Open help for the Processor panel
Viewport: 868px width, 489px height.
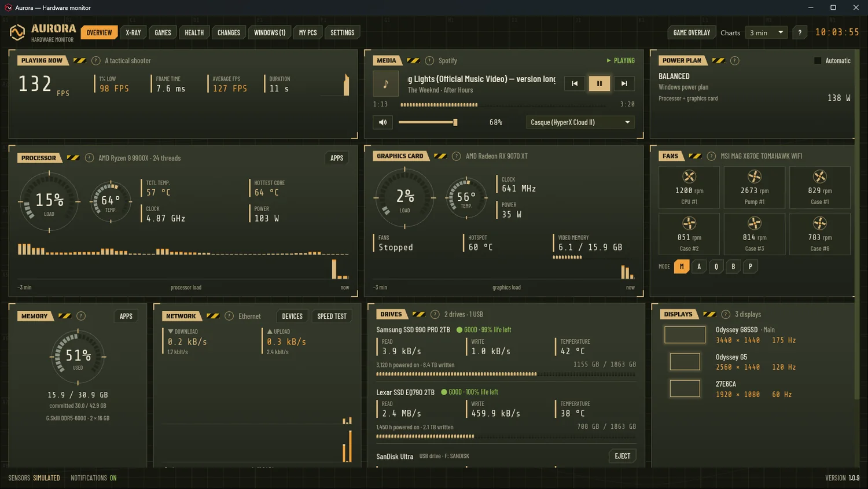89,158
